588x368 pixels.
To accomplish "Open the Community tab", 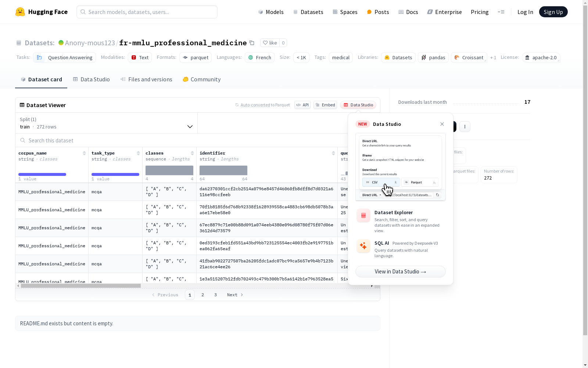I will [202, 79].
